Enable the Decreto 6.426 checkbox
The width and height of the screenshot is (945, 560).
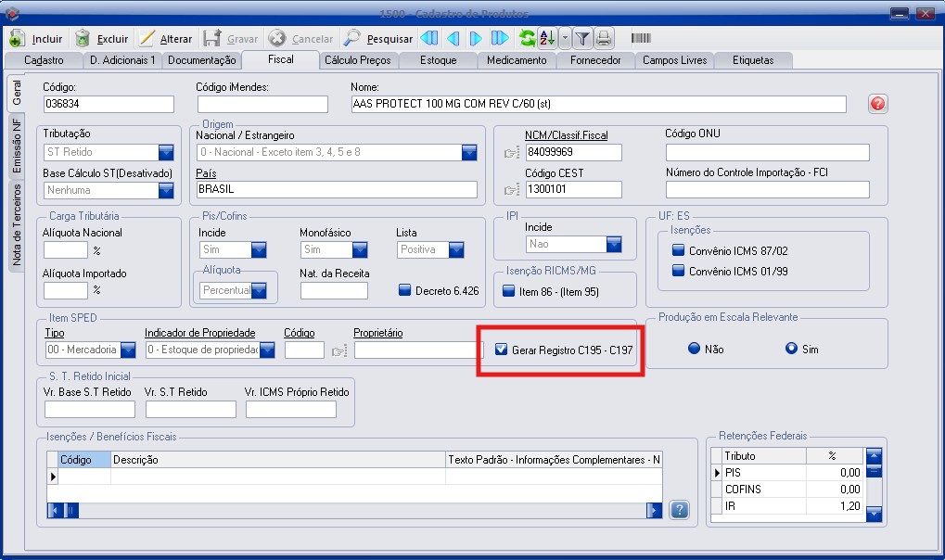click(404, 290)
